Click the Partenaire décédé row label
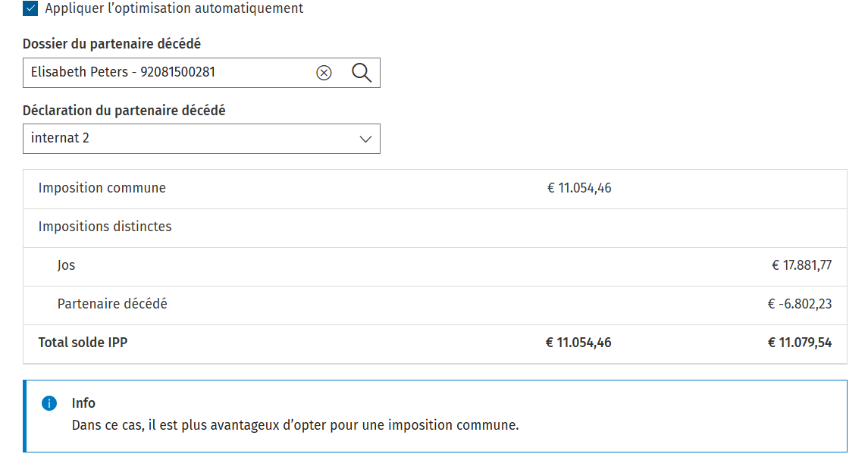Viewport: 868px width, 454px height. [x=112, y=303]
